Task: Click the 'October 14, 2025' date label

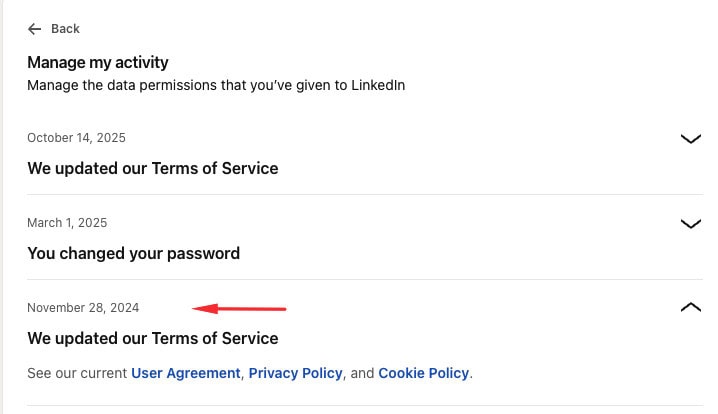Action: coord(76,138)
